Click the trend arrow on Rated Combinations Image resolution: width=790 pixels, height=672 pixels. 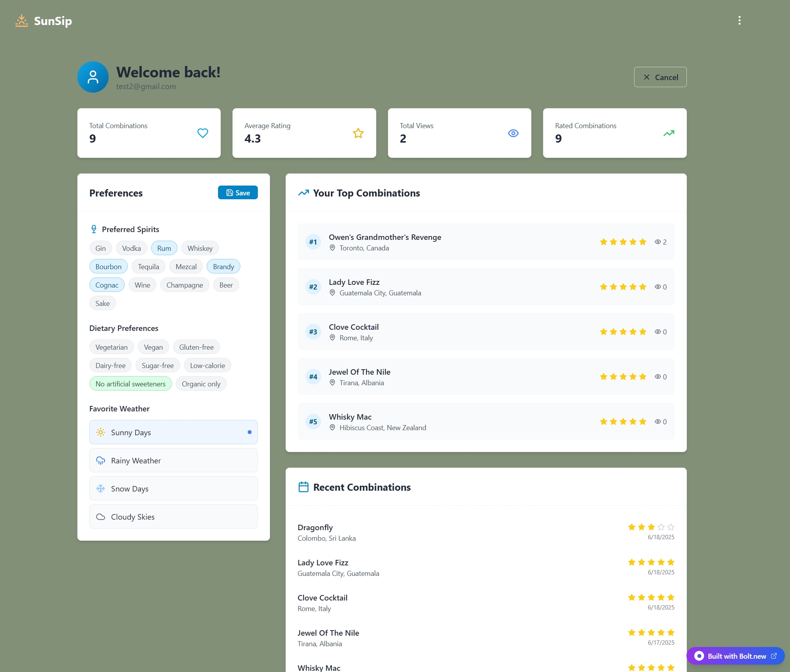tap(668, 133)
